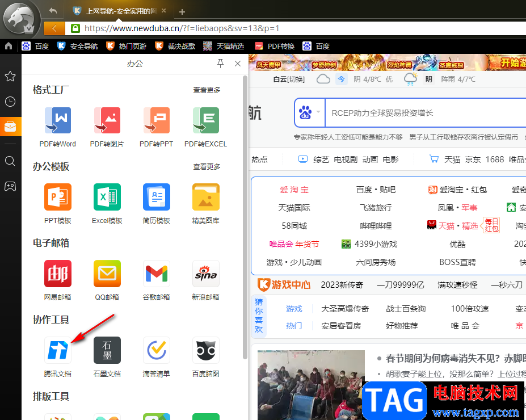The width and height of the screenshot is (526, 420).
Task: Open 腾讯文档 collaboration tool
Action: (58, 357)
